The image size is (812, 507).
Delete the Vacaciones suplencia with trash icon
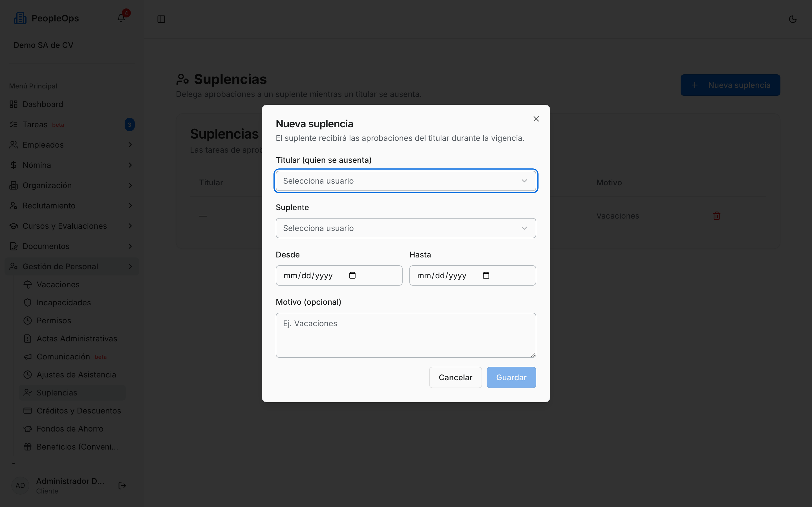716,215
